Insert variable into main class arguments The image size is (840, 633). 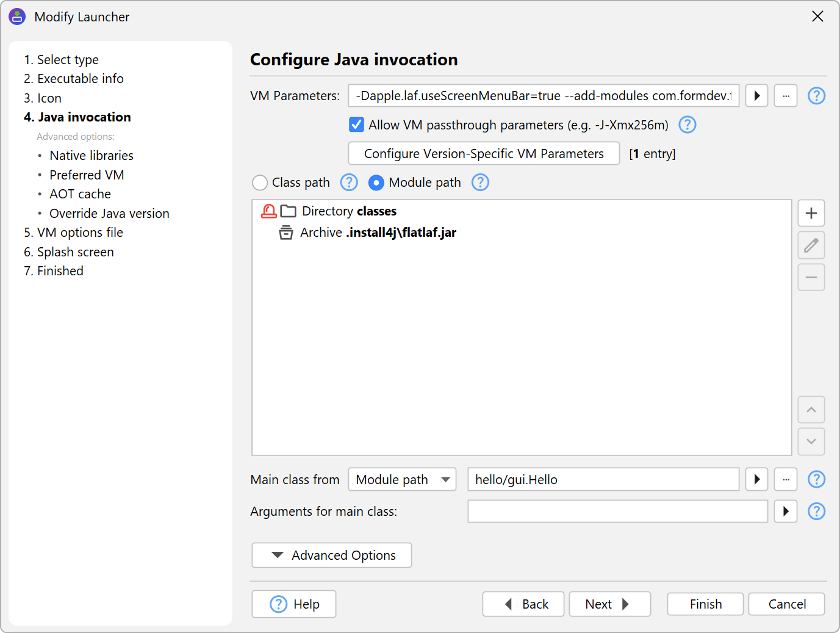[786, 511]
